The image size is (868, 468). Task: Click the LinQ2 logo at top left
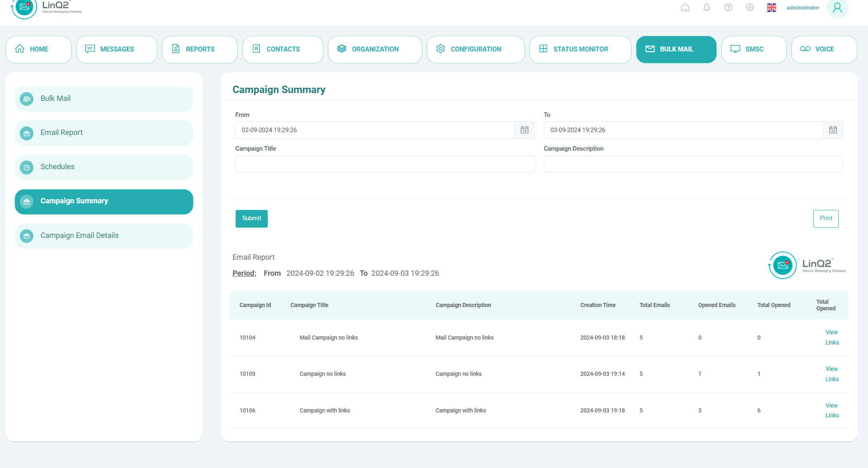pyautogui.click(x=46, y=8)
